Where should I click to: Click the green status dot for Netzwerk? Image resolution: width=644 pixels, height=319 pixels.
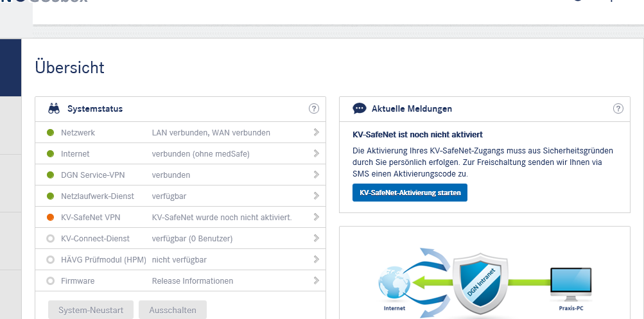(51, 133)
